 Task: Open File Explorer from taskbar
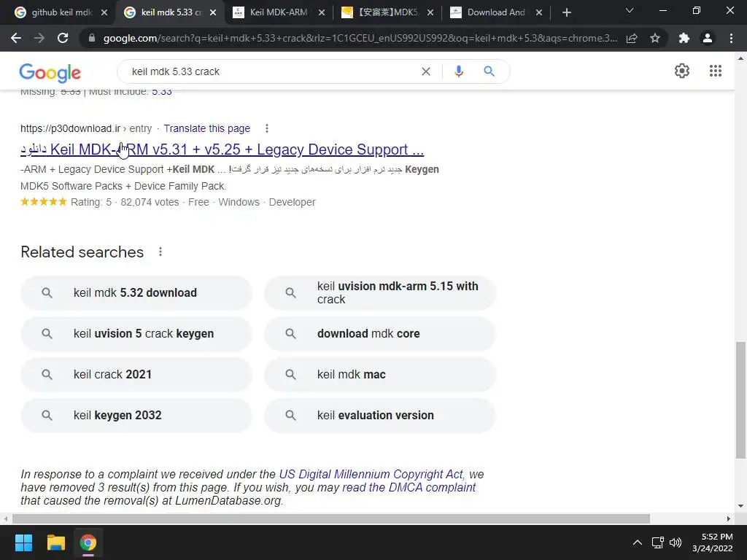pyautogui.click(x=55, y=542)
